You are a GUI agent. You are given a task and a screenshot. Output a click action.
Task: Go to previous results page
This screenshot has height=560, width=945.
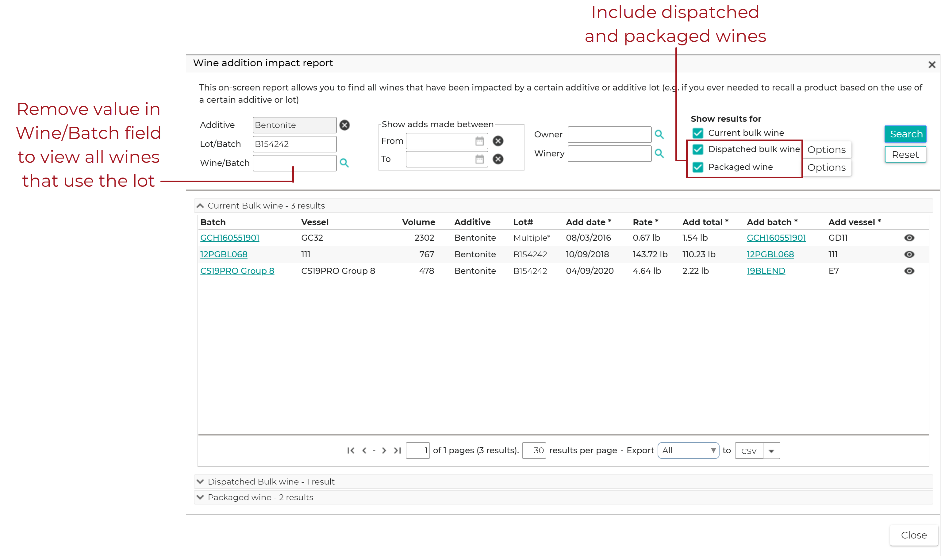(x=364, y=451)
